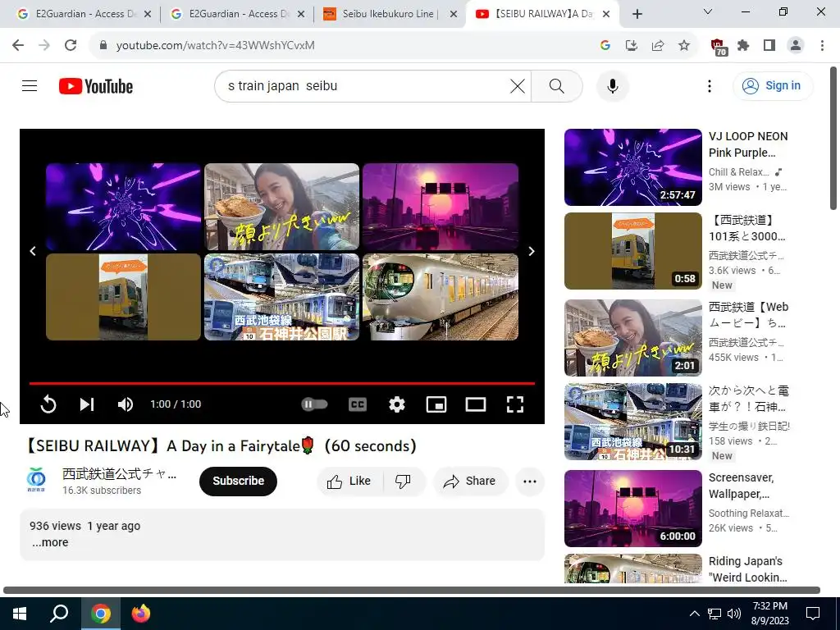
Task: Start voice search with microphone icon
Action: pos(613,85)
